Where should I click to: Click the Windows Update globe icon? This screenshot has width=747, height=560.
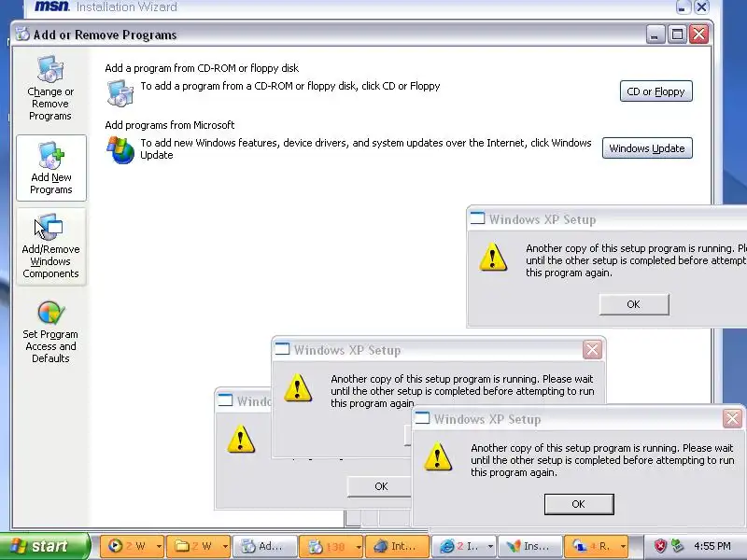tap(120, 150)
